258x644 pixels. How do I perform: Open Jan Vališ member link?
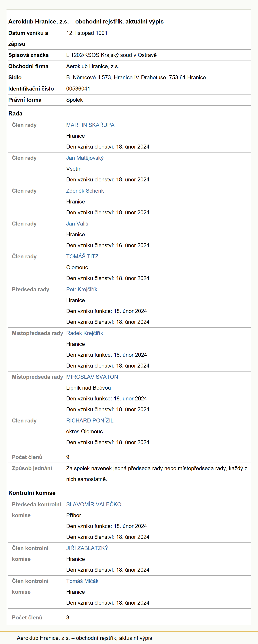pos(77,224)
